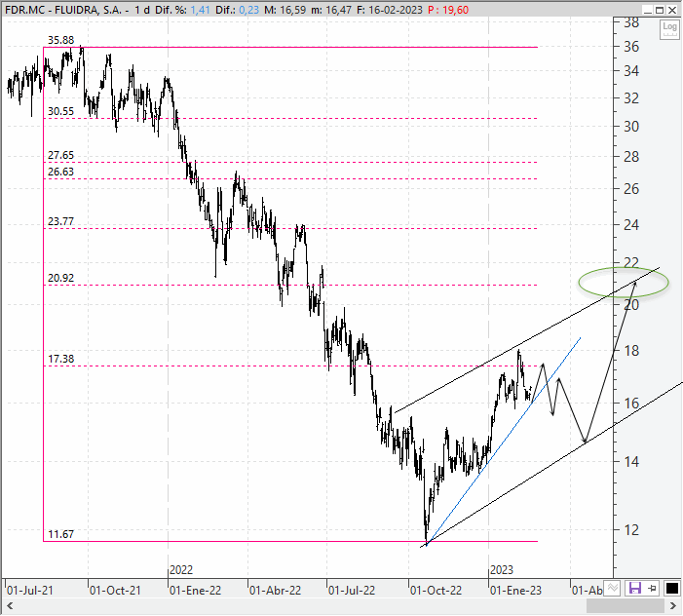683x616 pixels.
Task: Click the 38 price axis label
Action: click(631, 22)
